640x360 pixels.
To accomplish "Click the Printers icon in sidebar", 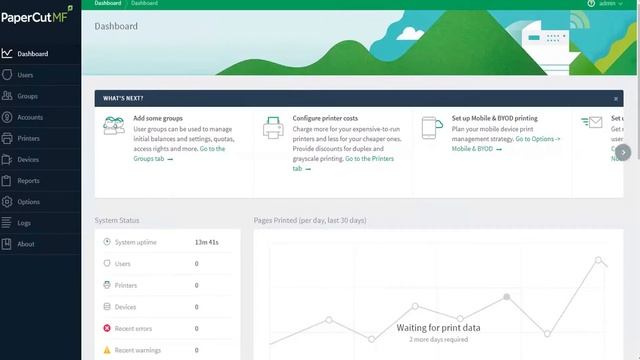I will coord(7,138).
